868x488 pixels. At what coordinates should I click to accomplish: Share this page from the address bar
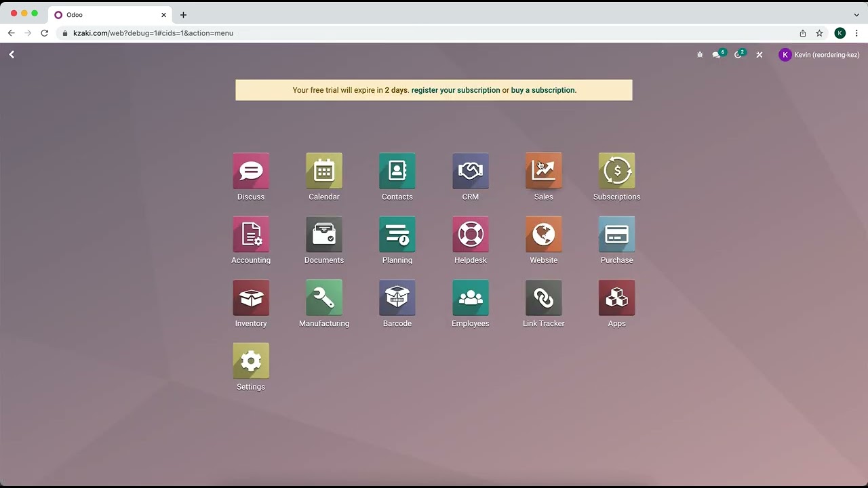click(x=803, y=33)
